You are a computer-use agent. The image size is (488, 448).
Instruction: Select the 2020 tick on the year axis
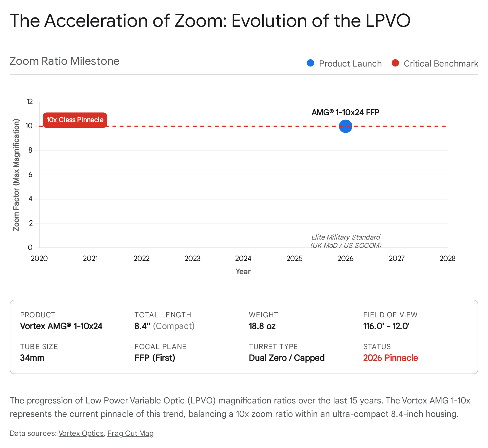[39, 258]
